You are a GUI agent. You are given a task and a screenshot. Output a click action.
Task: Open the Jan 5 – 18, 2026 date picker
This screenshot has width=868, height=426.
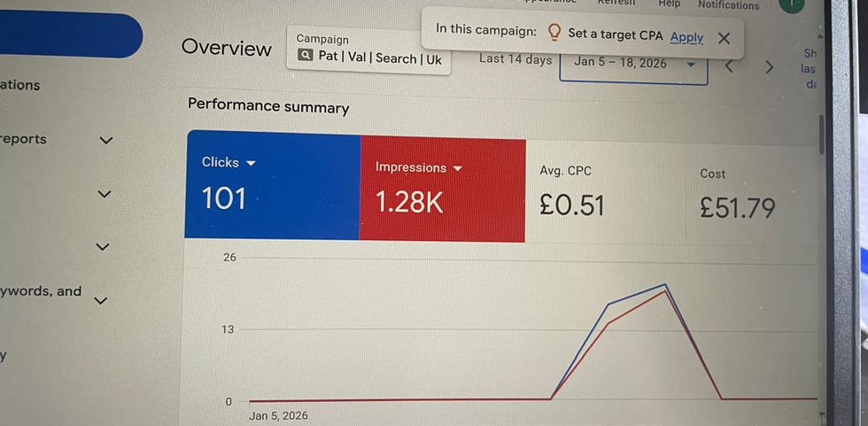click(x=633, y=64)
